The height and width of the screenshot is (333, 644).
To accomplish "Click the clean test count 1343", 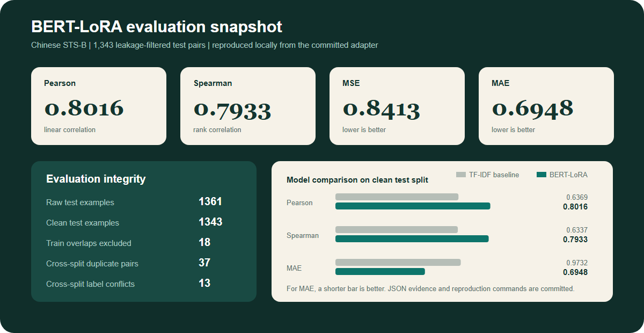I will (x=210, y=222).
